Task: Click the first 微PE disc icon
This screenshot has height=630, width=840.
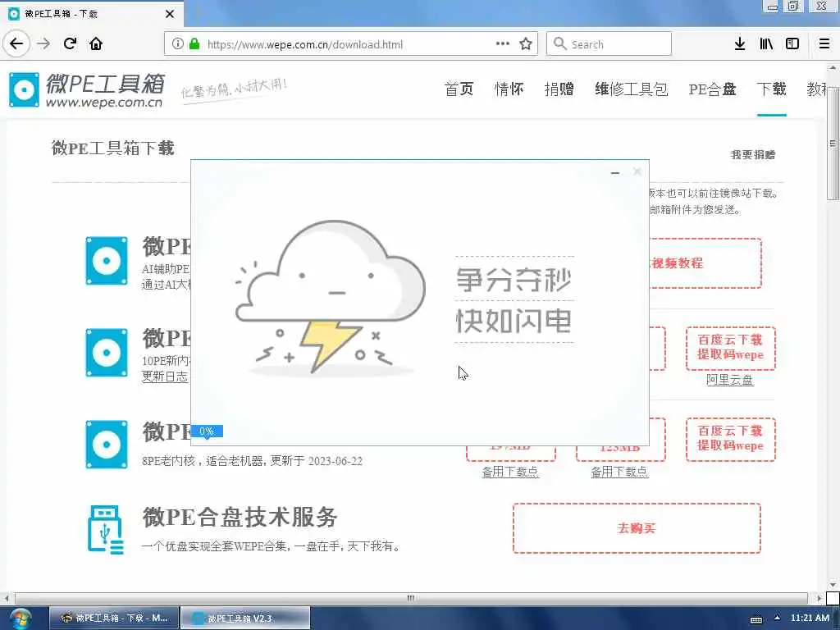Action: tap(107, 261)
